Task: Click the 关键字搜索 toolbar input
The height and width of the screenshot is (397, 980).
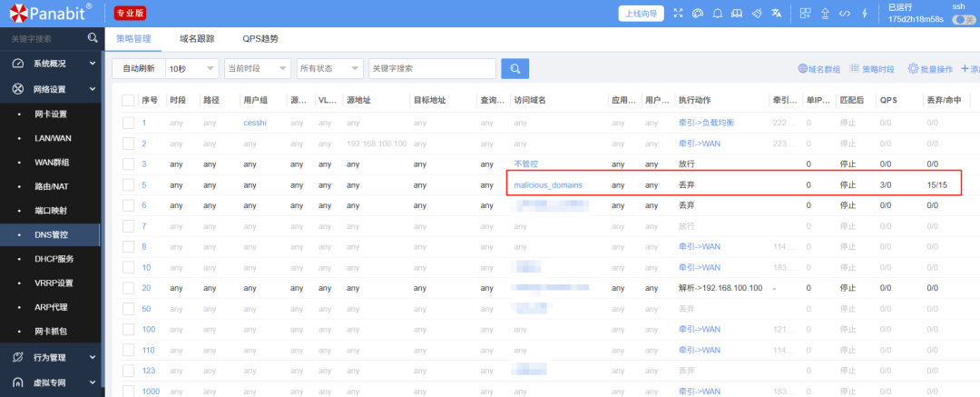Action: (433, 68)
